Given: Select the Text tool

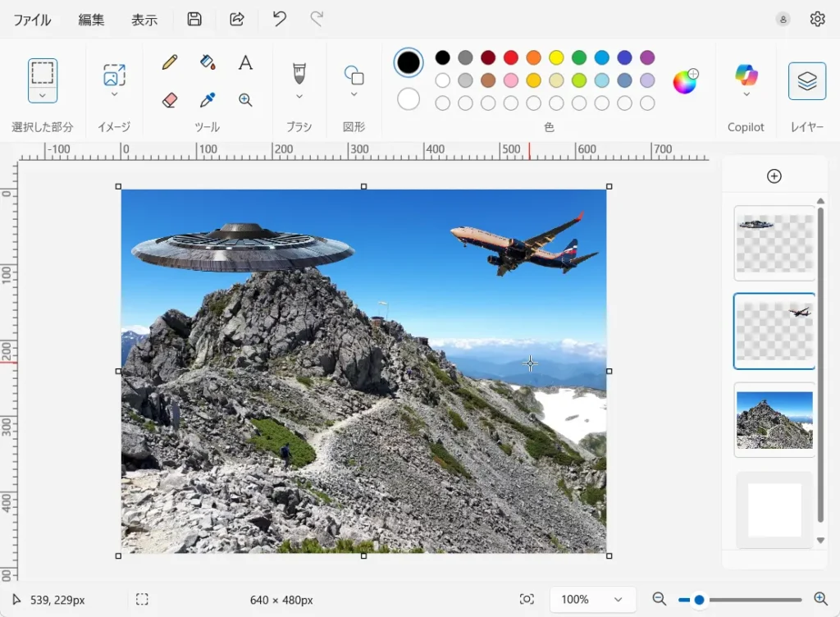Looking at the screenshot, I should [245, 62].
